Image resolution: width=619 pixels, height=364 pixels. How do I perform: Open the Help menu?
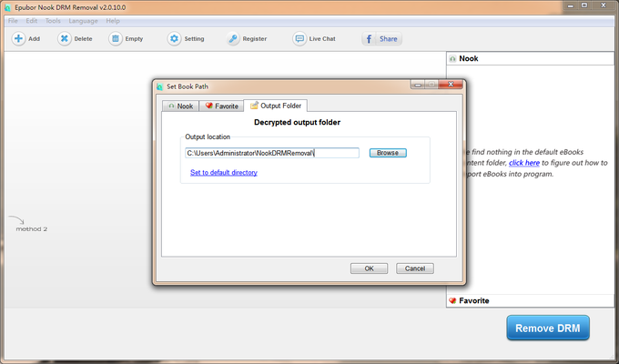pyautogui.click(x=113, y=21)
